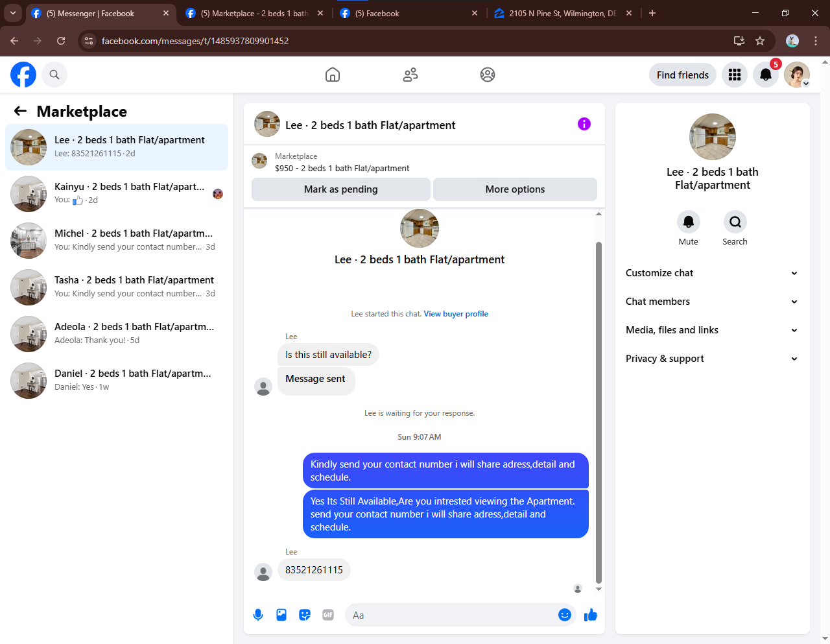Open the $950 listing link
The height and width of the screenshot is (644, 830).
pos(342,168)
